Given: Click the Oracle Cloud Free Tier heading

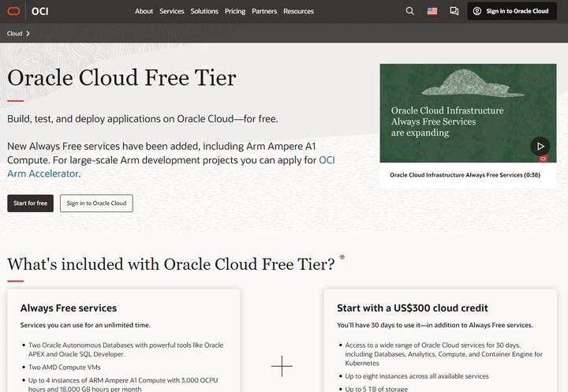Looking at the screenshot, I should (121, 77).
